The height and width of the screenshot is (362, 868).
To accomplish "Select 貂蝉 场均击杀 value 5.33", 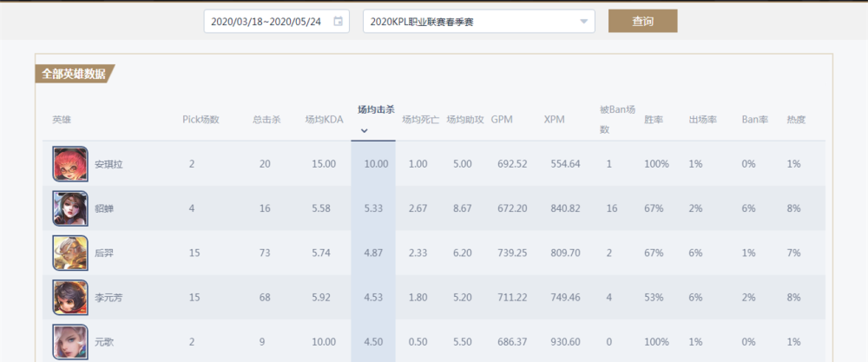I will point(373,208).
